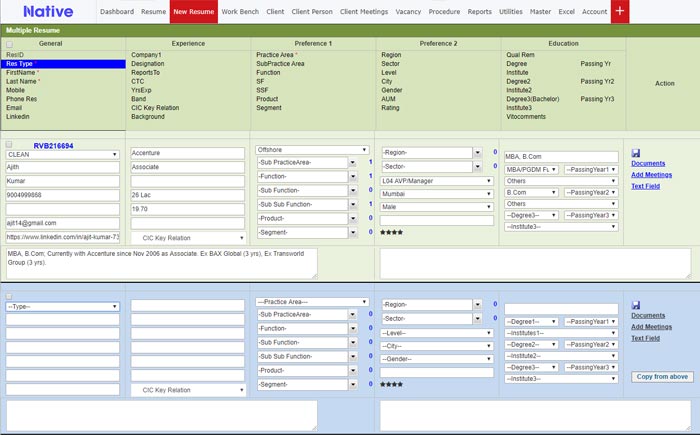Click the background textarea about Accenture
700x435 pixels.
coord(162,264)
